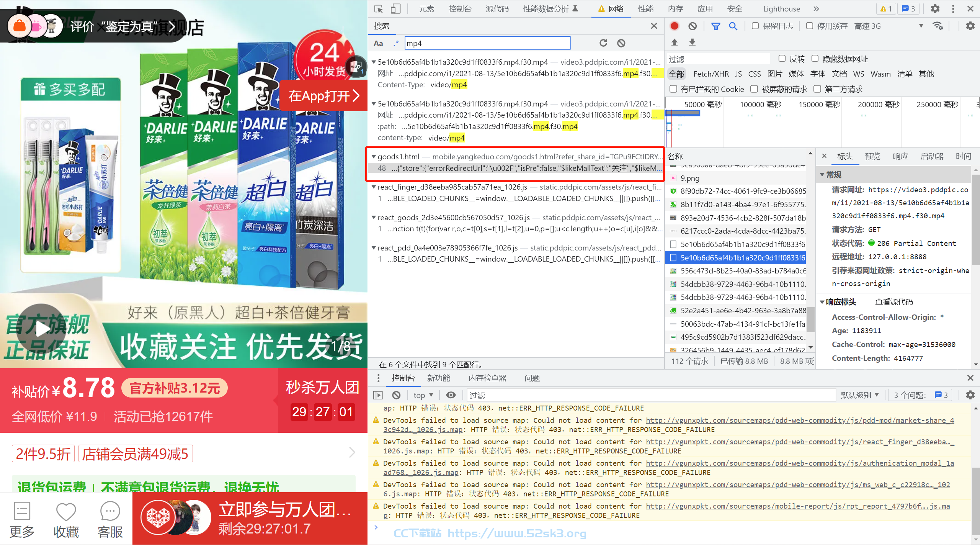Show console sidebar icon
Screen dimensions: 980x545
[378, 395]
